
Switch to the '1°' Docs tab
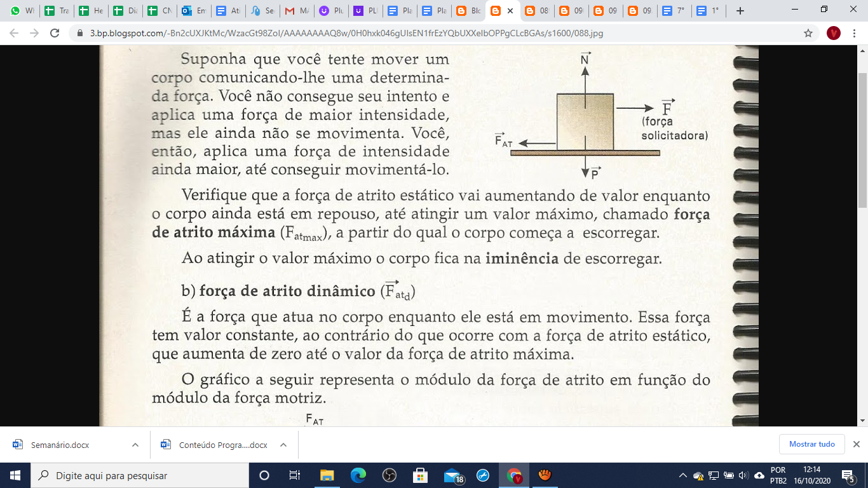(x=708, y=11)
